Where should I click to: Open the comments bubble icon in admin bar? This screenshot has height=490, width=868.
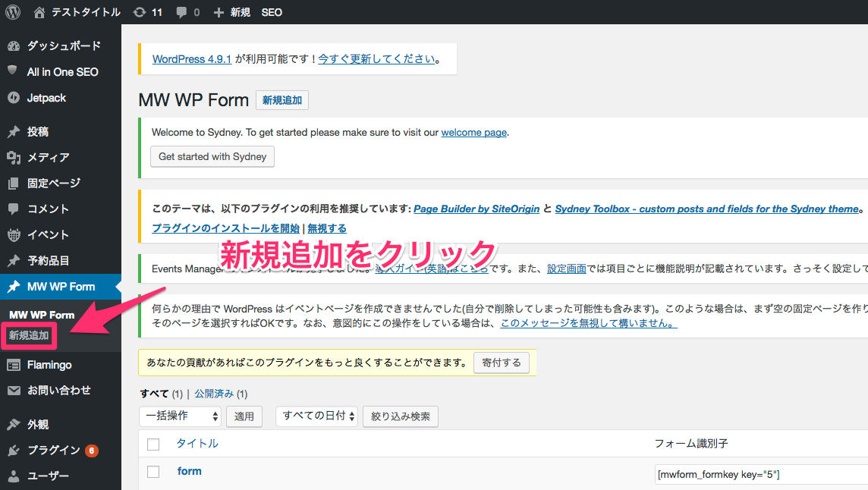[x=181, y=12]
